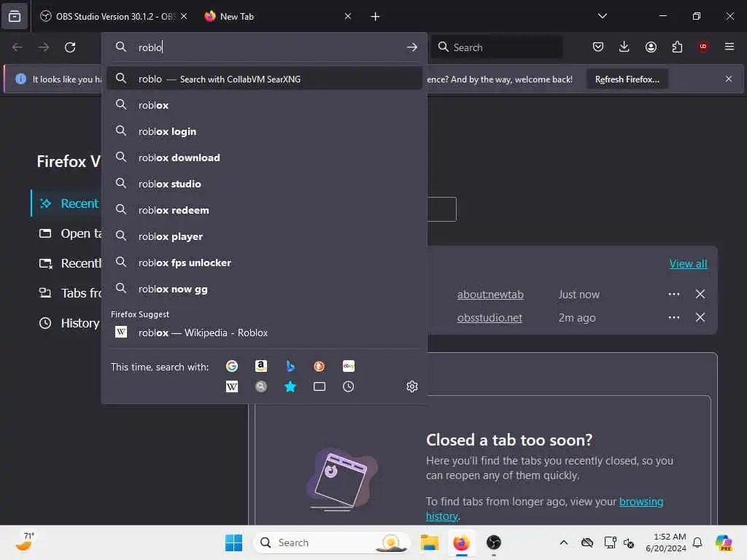Image resolution: width=747 pixels, height=560 pixels.
Task: Click the toolbar Search box
Action: point(497,47)
